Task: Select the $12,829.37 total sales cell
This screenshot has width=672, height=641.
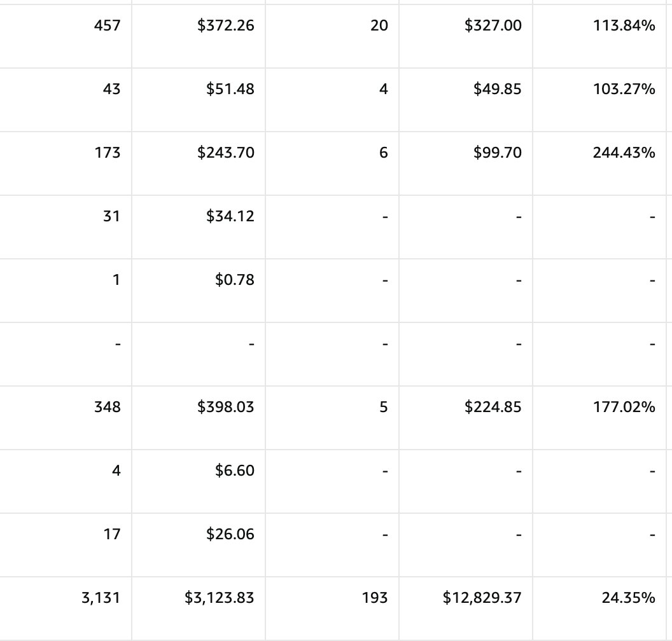Action: 466,609
